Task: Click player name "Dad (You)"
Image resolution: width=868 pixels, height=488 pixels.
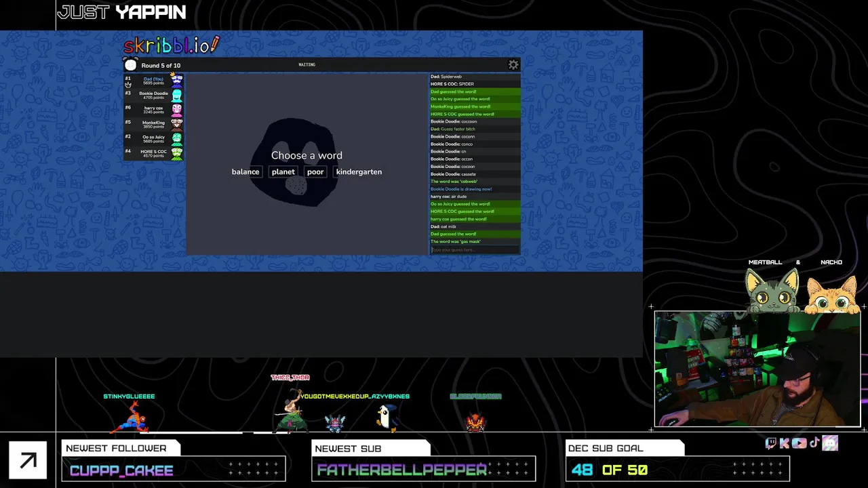Action: [x=153, y=79]
